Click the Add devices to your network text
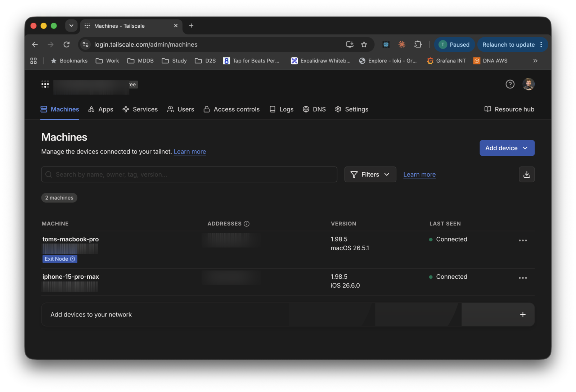 pos(91,315)
